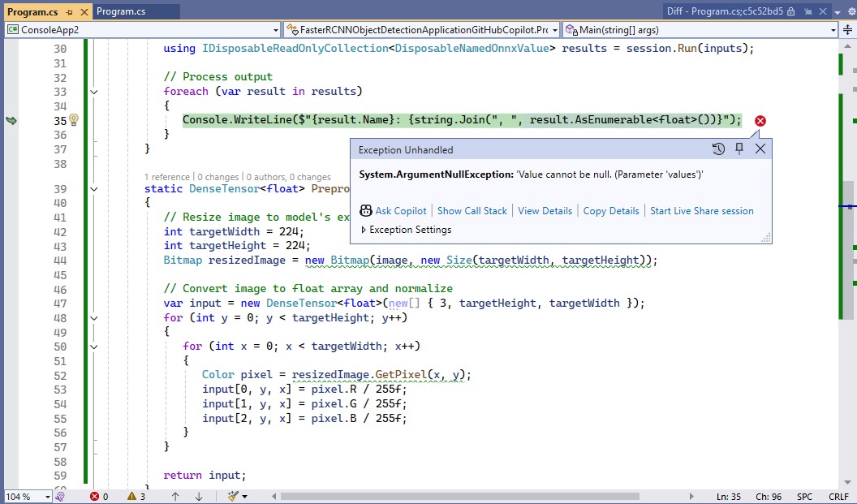
Task: Click the errors count indicator
Action: tap(98, 496)
